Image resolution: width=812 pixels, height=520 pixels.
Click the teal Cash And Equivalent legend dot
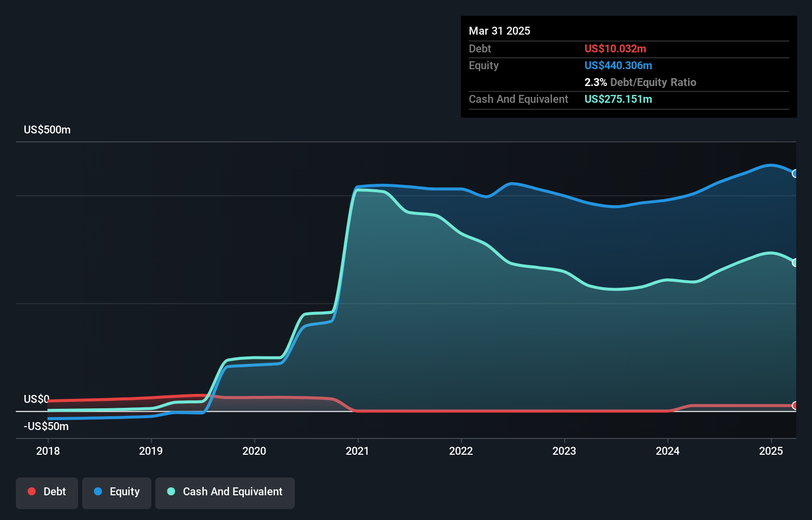[x=171, y=491]
